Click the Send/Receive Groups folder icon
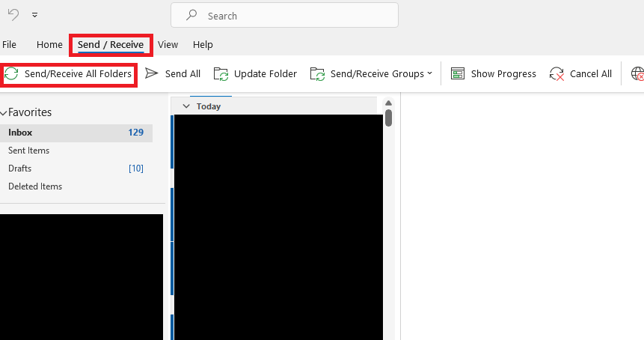The width and height of the screenshot is (644, 340). tap(318, 73)
